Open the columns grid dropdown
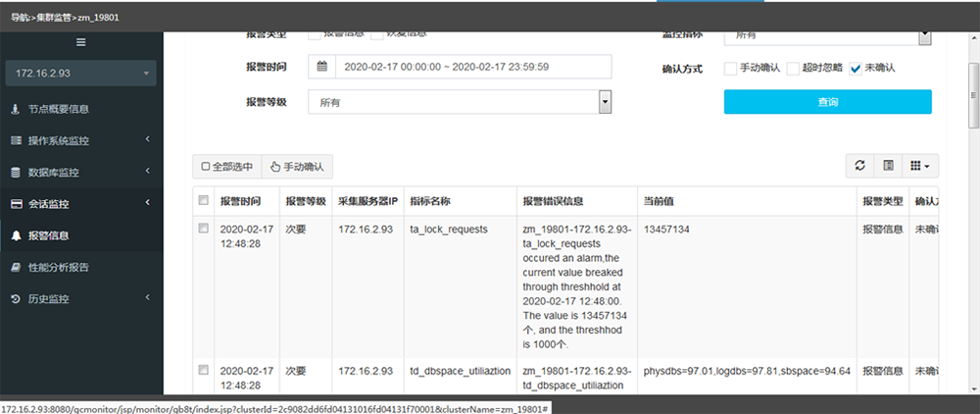Viewport: 980px width, 414px height. point(920,166)
